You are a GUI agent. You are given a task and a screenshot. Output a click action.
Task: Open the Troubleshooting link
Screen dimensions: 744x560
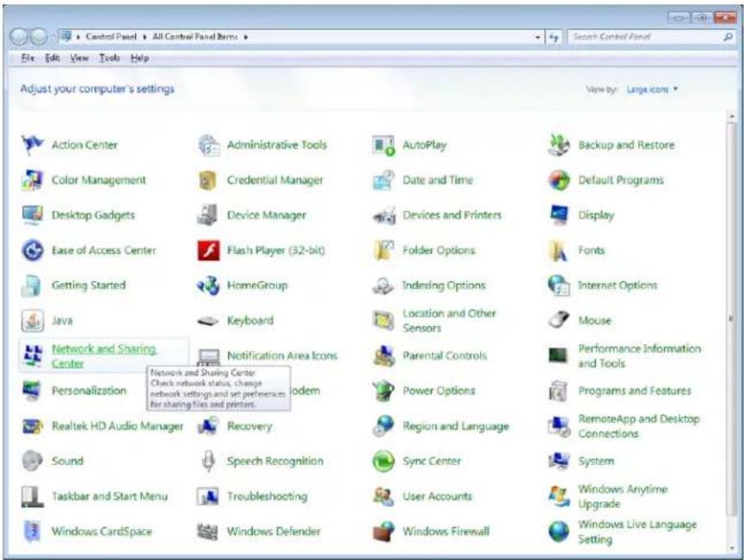(x=267, y=496)
